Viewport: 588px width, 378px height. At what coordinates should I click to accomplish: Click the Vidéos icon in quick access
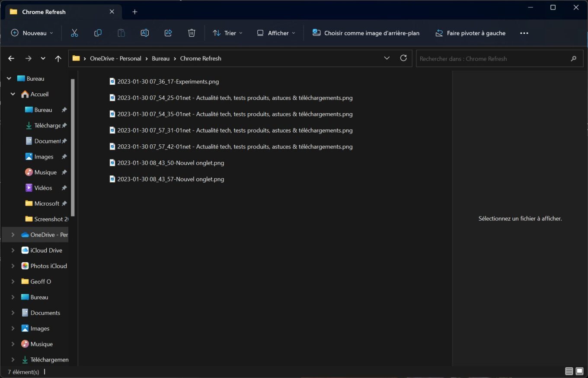(x=29, y=188)
